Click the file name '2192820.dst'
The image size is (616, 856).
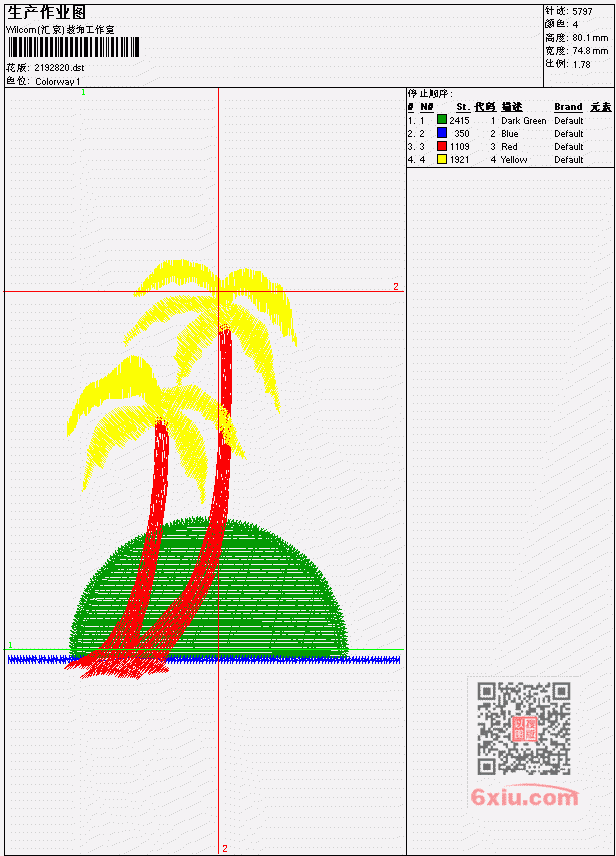pyautogui.click(x=59, y=68)
